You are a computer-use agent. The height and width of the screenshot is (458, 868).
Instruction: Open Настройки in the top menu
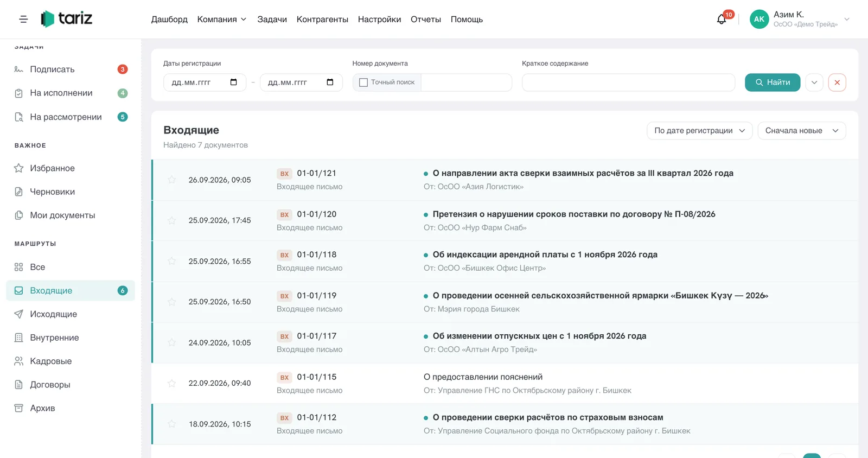pyautogui.click(x=380, y=20)
